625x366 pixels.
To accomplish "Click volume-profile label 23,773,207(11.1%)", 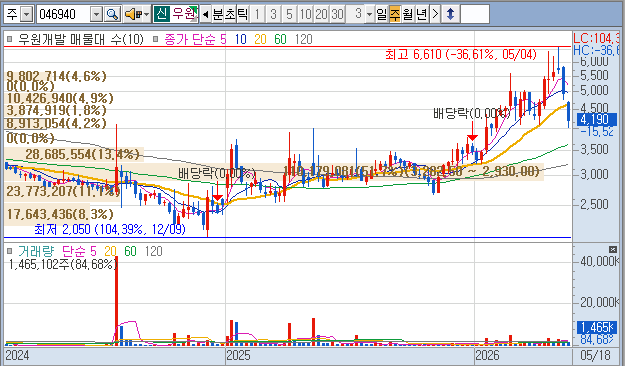I will pos(63,191).
